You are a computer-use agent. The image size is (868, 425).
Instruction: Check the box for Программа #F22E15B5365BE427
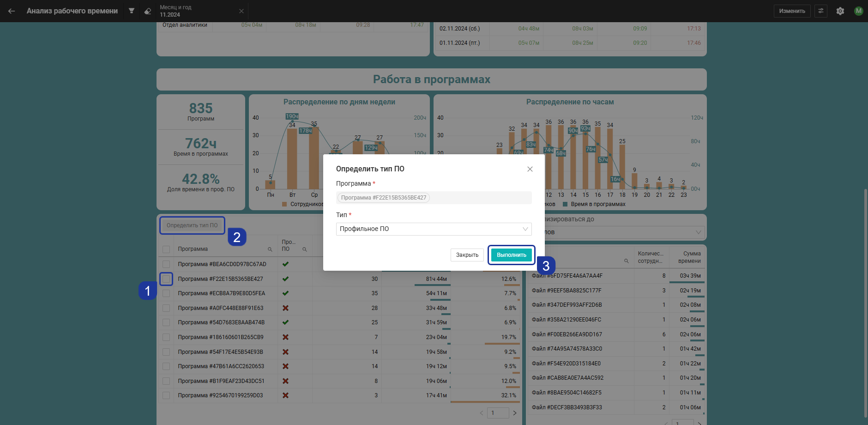click(166, 279)
